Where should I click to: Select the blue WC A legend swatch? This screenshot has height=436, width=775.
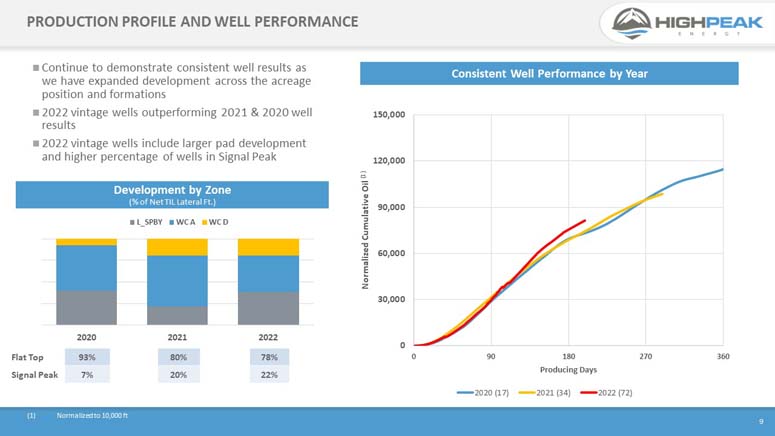tap(172, 222)
